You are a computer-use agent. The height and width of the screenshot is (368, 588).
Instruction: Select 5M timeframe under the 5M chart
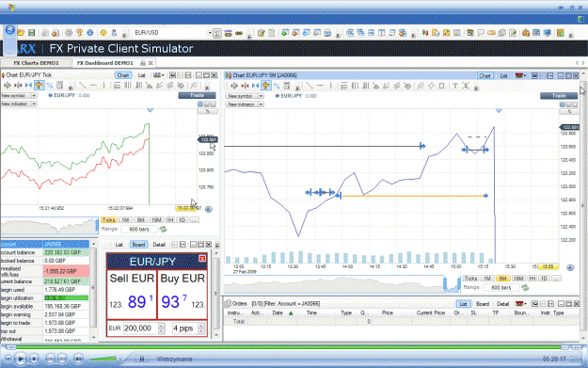[503, 279]
